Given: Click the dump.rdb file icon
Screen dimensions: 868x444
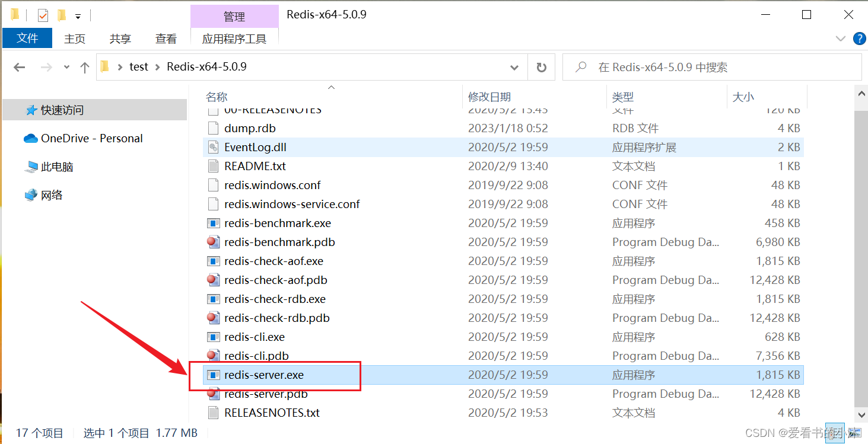Looking at the screenshot, I should pos(214,128).
